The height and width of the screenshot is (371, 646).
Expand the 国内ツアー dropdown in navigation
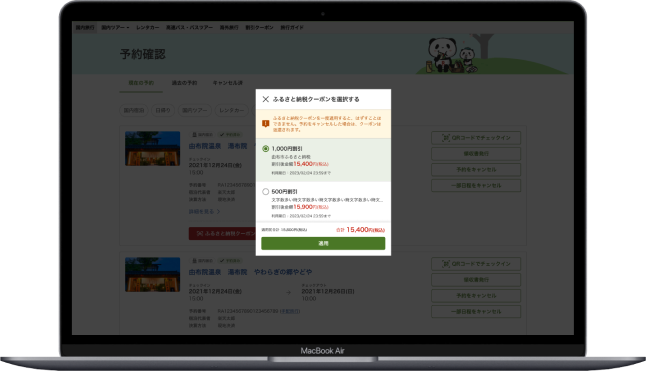pos(115,28)
